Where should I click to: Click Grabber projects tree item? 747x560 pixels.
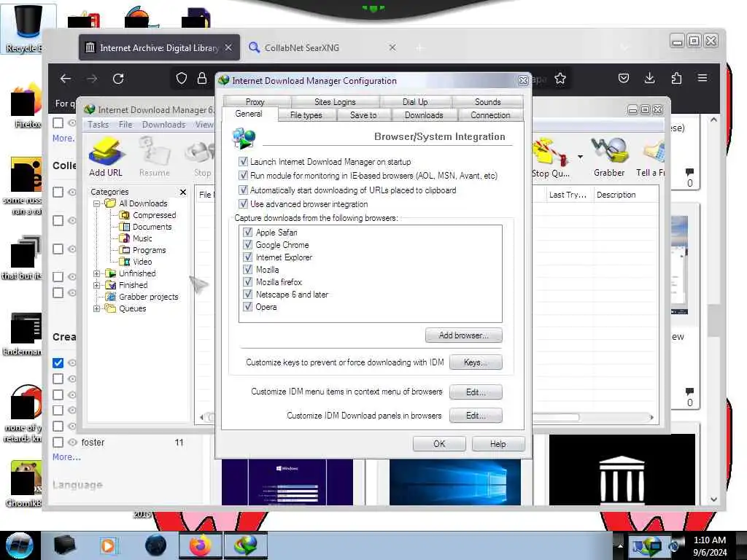pos(148,297)
